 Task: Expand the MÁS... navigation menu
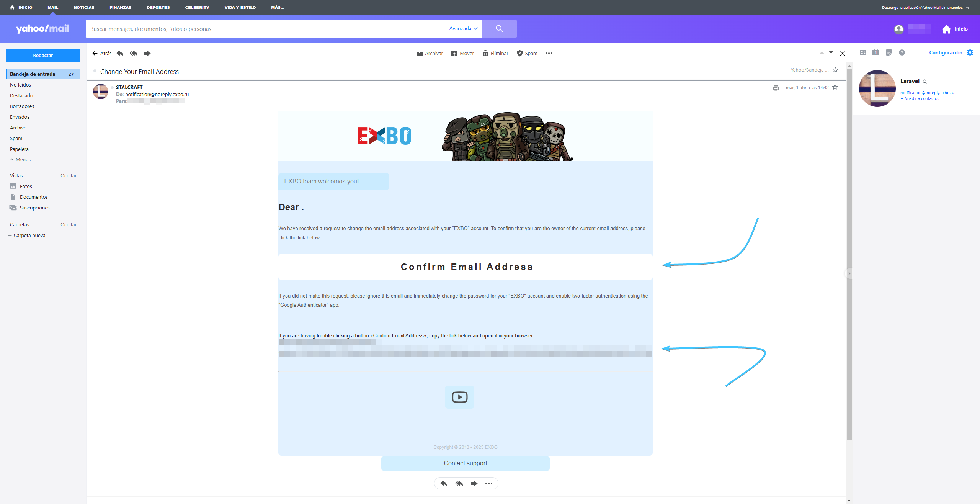[278, 7]
